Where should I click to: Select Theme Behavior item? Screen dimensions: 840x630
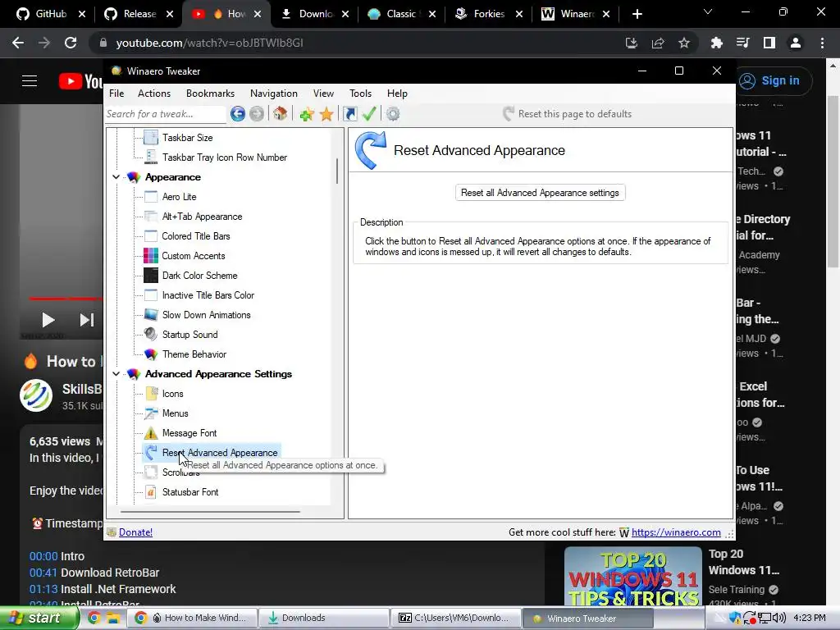(x=194, y=354)
